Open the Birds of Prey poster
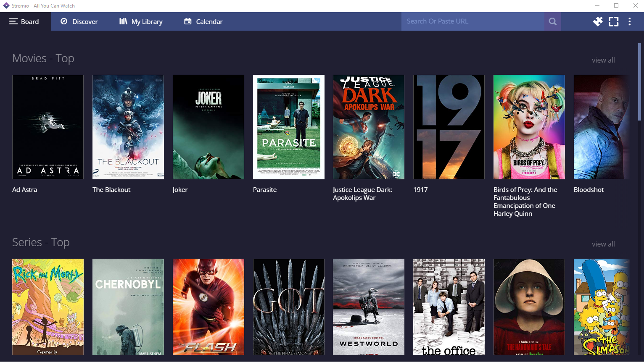 [x=529, y=127]
